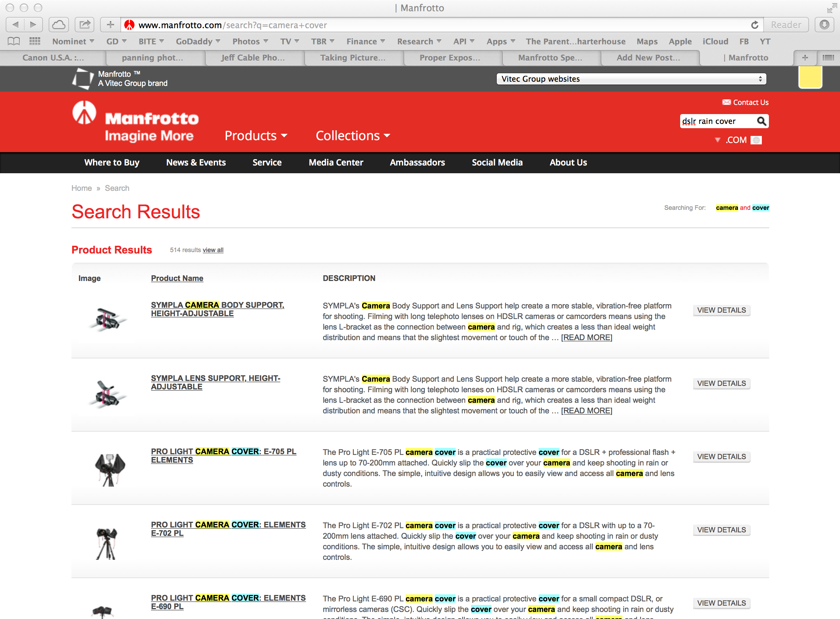
Task: Open the Social Media navigation item
Action: [x=497, y=162]
